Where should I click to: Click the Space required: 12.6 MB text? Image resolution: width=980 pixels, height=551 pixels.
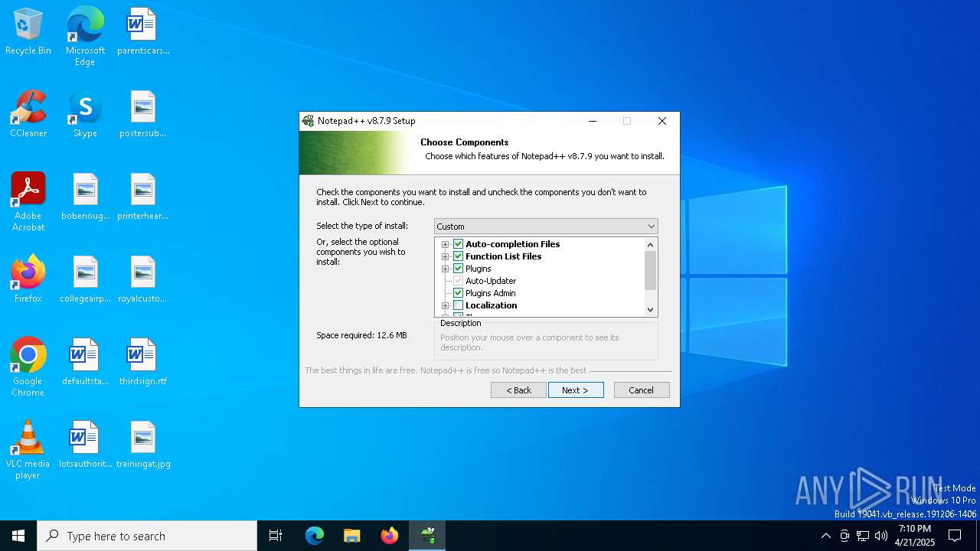click(361, 335)
